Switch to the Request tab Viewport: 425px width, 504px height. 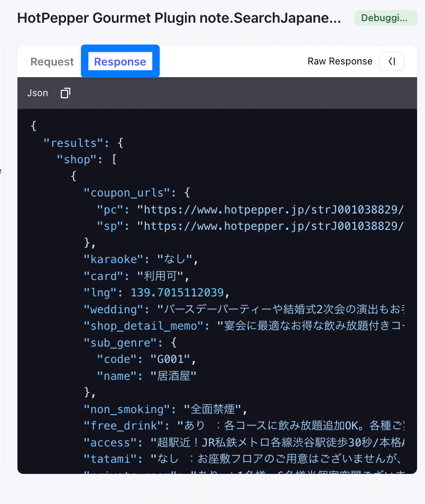[52, 62]
